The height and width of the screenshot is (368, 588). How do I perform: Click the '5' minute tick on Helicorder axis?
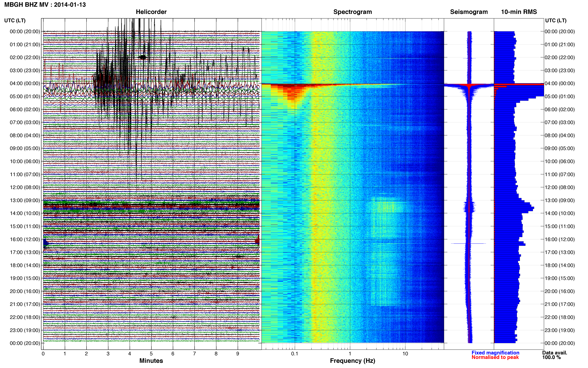151,354
